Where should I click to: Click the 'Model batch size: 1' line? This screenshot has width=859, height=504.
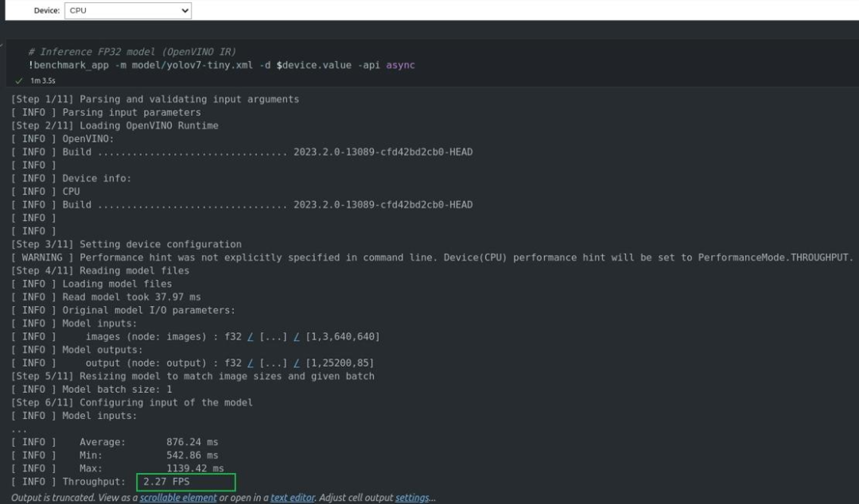[91, 390]
